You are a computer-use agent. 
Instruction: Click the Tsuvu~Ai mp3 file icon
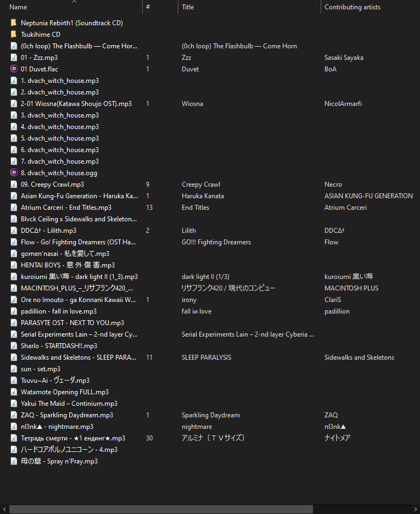pos(14,380)
